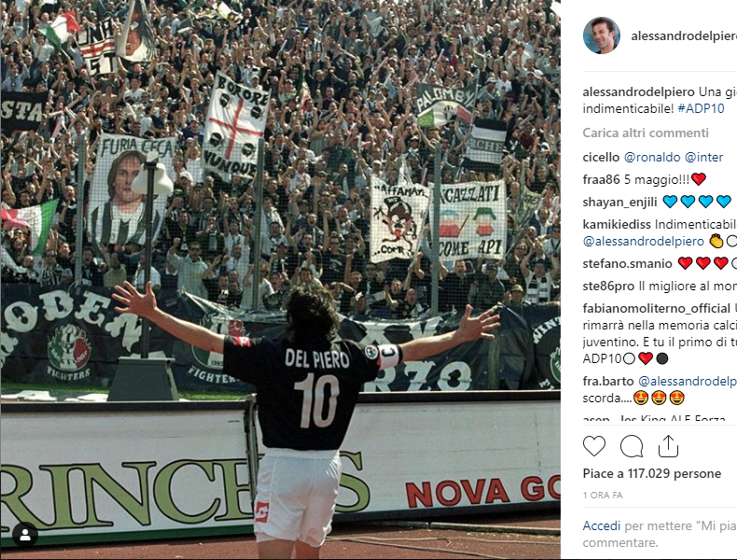Open @inter mention link
The width and height of the screenshot is (737, 560).
pyautogui.click(x=703, y=157)
